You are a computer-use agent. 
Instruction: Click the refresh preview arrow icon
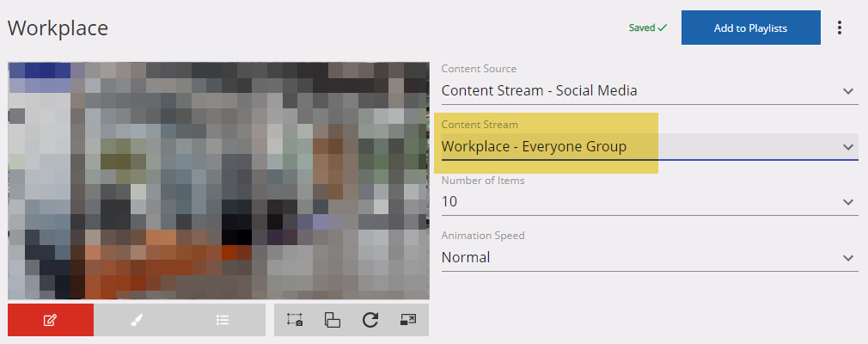pyautogui.click(x=370, y=320)
